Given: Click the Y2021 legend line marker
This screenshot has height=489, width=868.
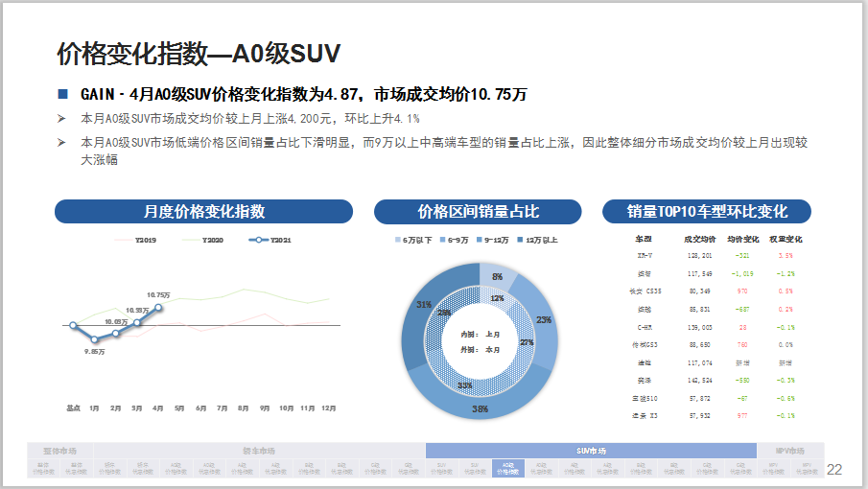Looking at the screenshot, I should 256,240.
